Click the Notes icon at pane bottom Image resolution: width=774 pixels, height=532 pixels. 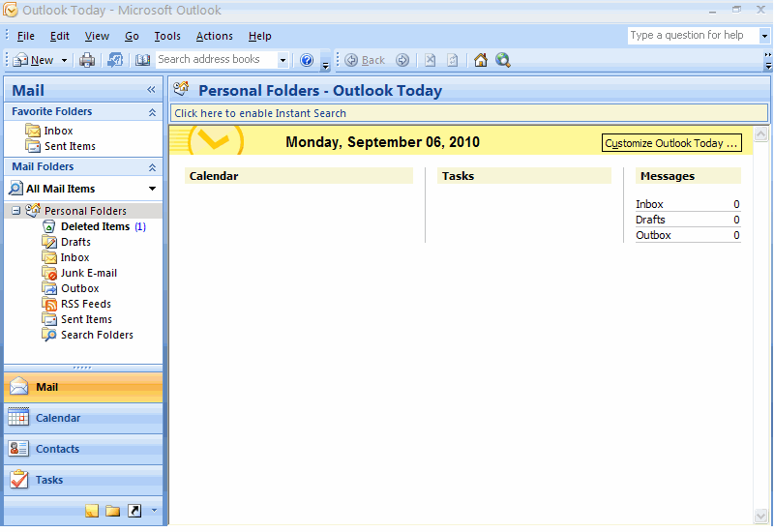coord(92,511)
